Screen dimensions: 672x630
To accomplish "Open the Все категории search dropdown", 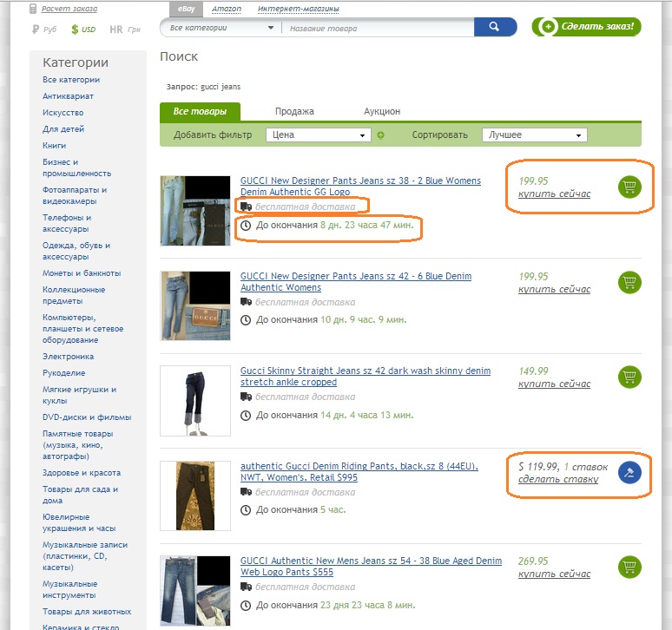I will pos(220,28).
